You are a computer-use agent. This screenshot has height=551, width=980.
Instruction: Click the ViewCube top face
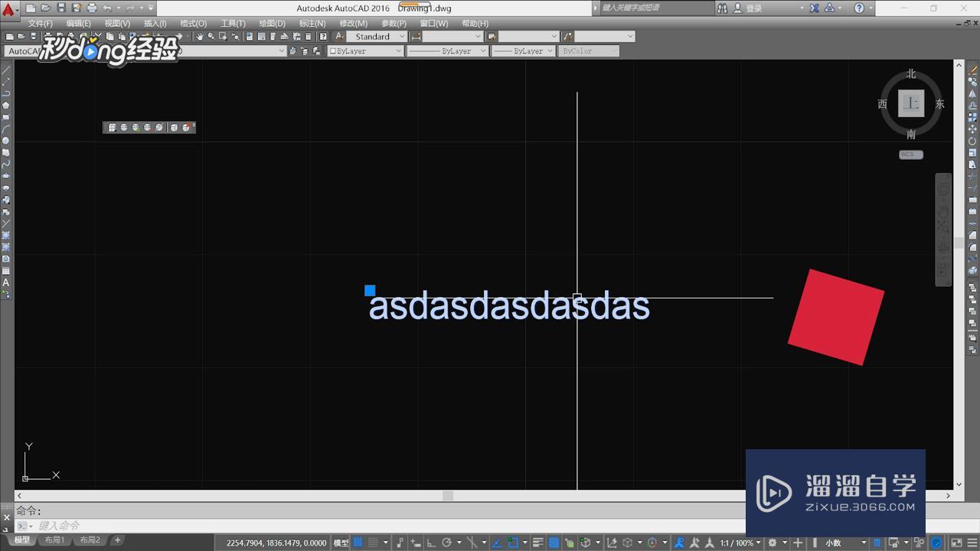tap(911, 103)
